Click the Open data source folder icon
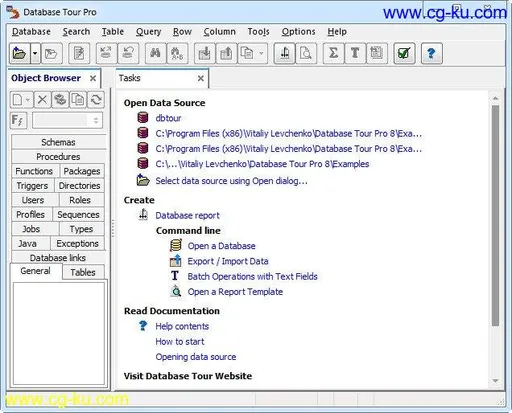 pos(19,53)
